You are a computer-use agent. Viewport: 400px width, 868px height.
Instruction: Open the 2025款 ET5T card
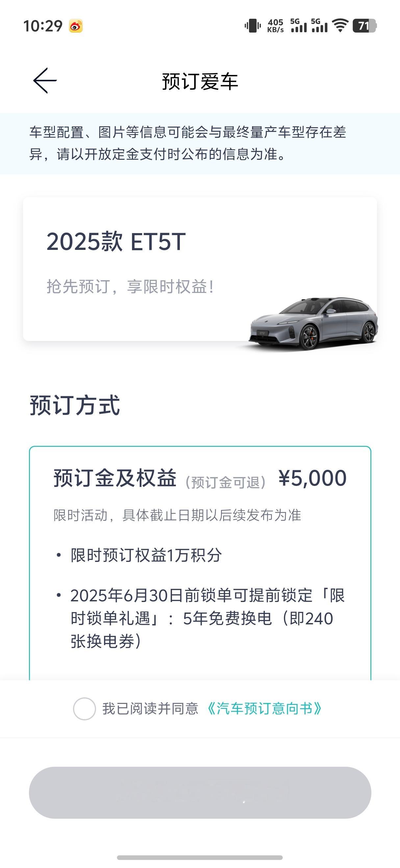click(200, 269)
